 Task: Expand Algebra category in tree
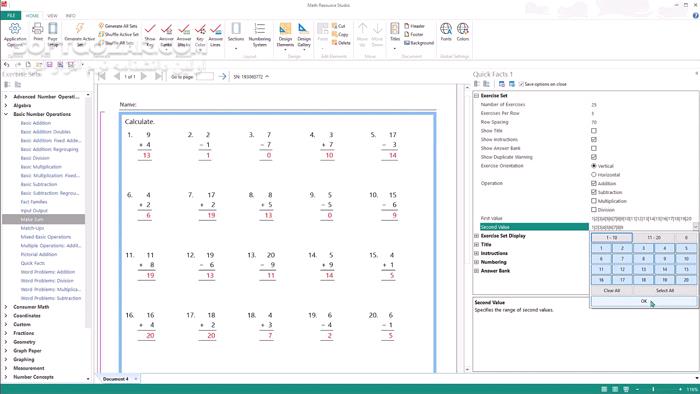6,105
